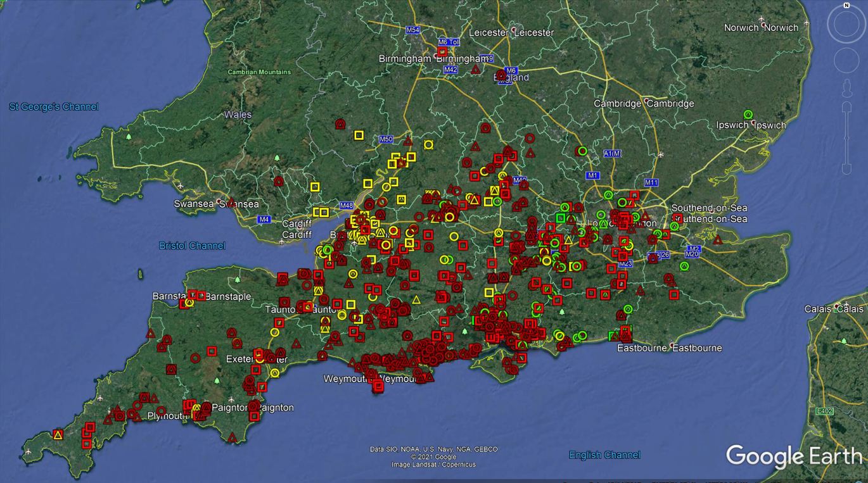Select the red square placemark near M6 Toll
This screenshot has width=868, height=483.
[442, 52]
